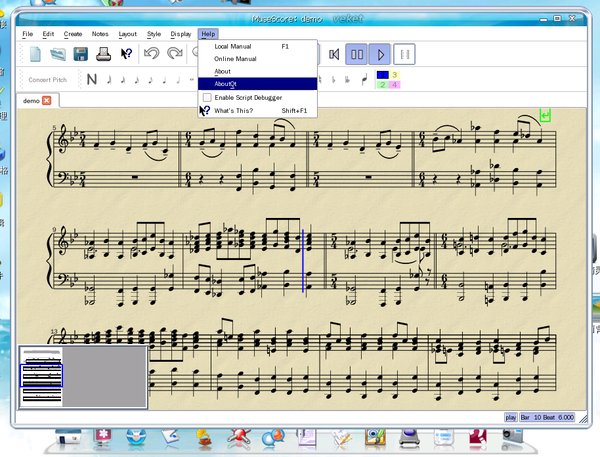Enable the Script Debugger checkbox

207,97
